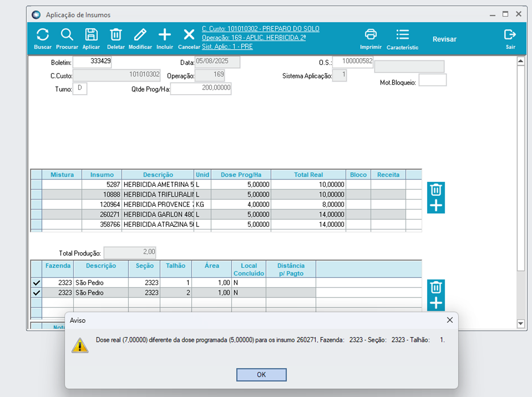Click the scrollbar up arrow
This screenshot has height=397, width=532.
pyautogui.click(x=521, y=61)
